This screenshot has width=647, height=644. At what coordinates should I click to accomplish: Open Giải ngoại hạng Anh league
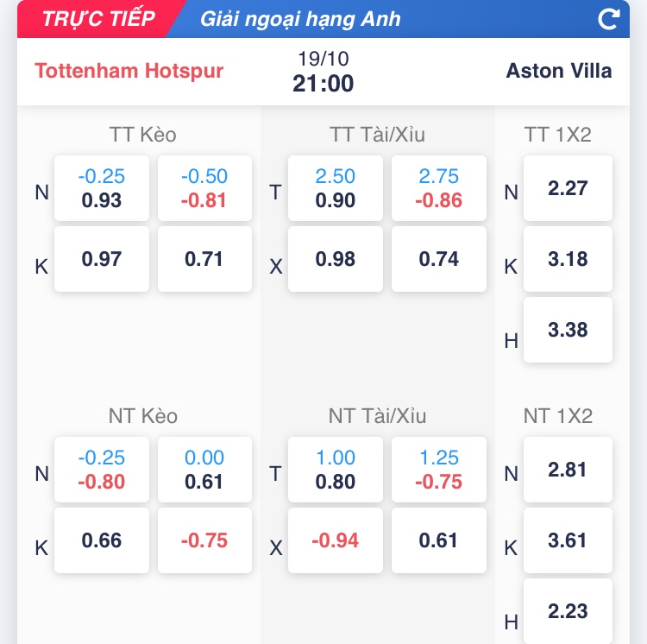click(300, 19)
